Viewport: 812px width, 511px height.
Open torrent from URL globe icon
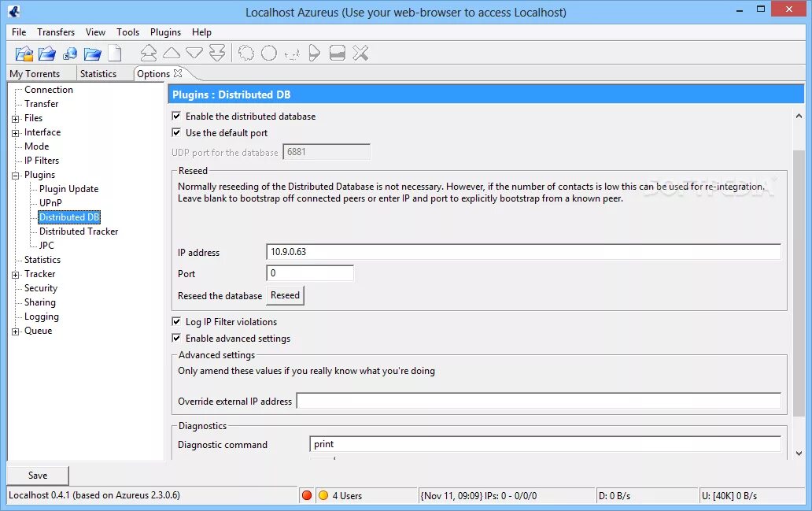(70, 54)
